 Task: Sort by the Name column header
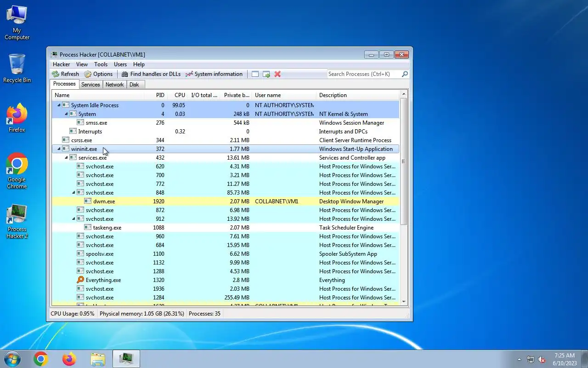pyautogui.click(x=98, y=95)
